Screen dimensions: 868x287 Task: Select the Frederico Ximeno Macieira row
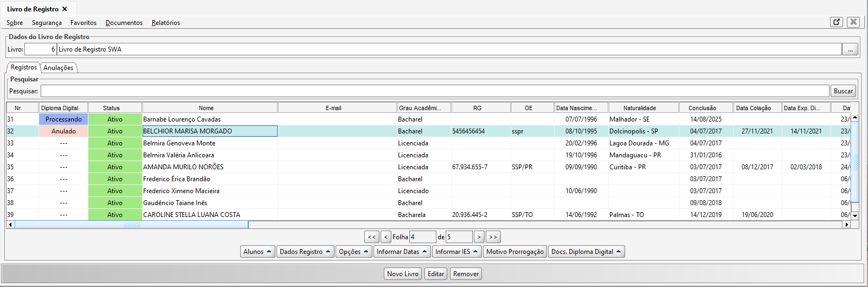(428, 191)
